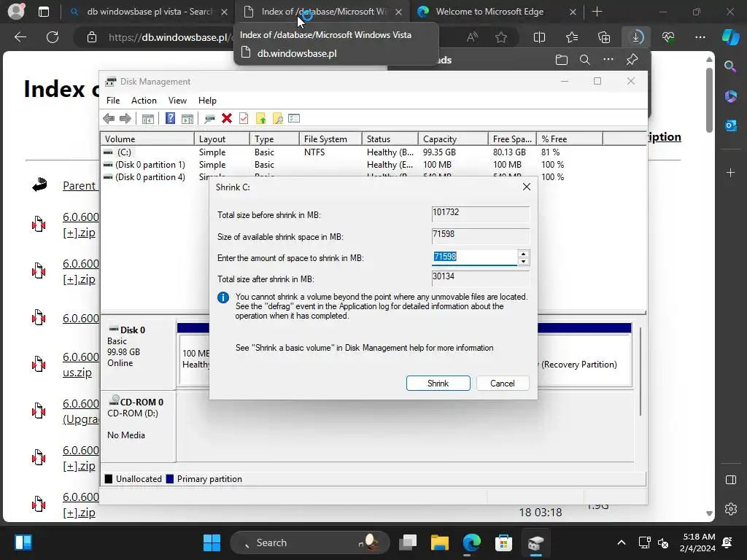Image resolution: width=747 pixels, height=560 pixels.
Task: Open the Edge Downloads icon
Action: (x=636, y=37)
